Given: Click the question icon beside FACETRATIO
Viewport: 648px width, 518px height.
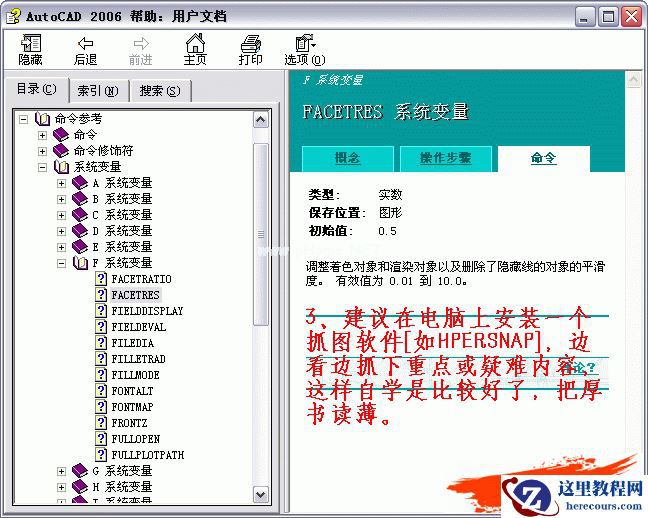Looking at the screenshot, I should (x=101, y=279).
